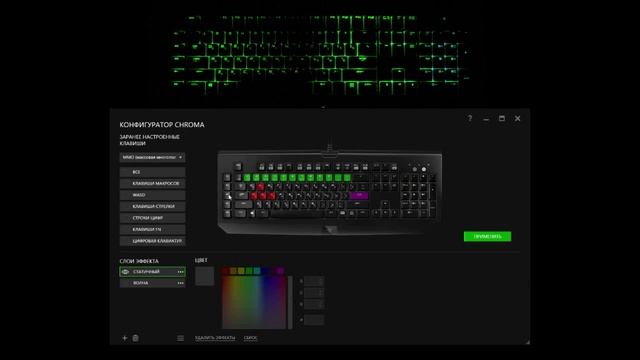Click the УДАЛИТЬ ЭФФЕКТЫ link
Image resolution: width=640 pixels, height=360 pixels.
tap(215, 338)
